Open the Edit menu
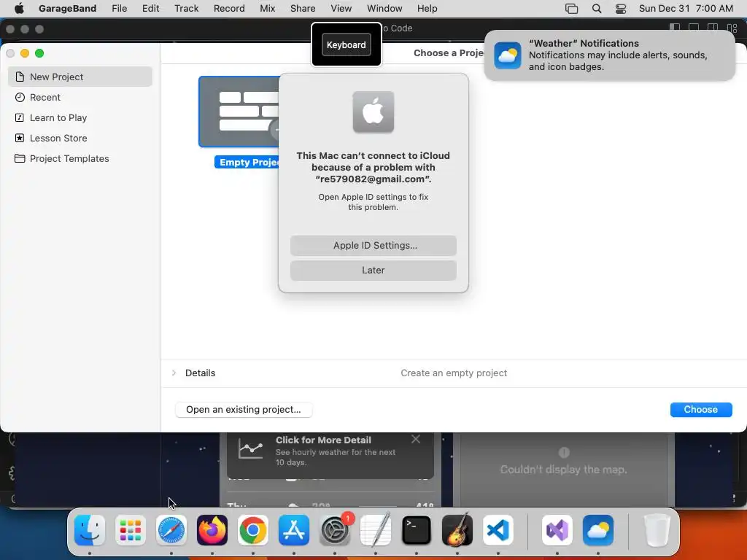This screenshot has width=747, height=560. coord(150,9)
